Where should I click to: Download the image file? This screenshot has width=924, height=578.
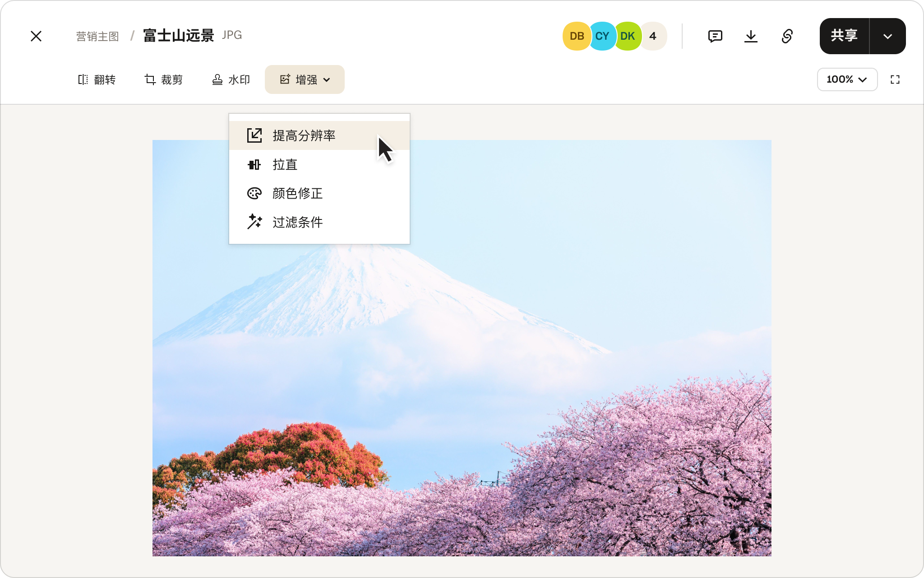751,36
